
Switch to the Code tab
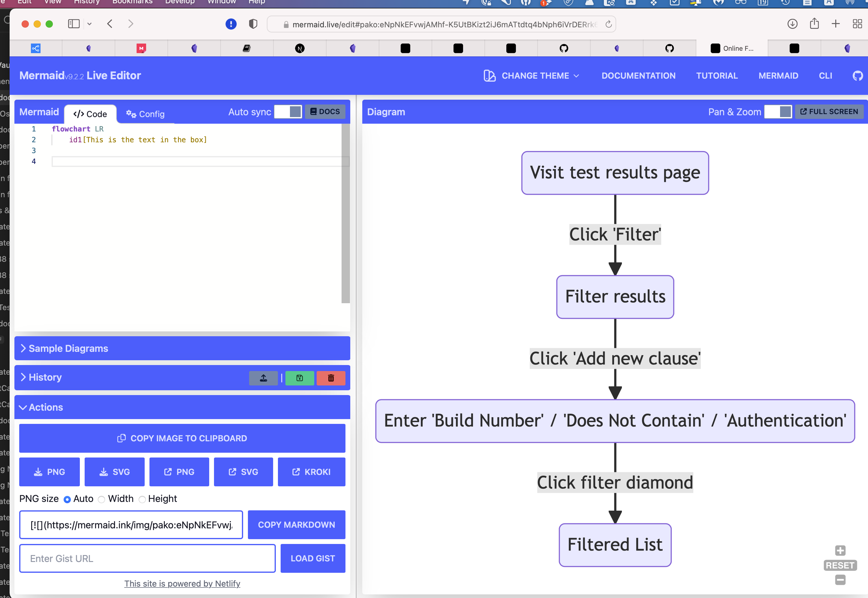click(90, 114)
